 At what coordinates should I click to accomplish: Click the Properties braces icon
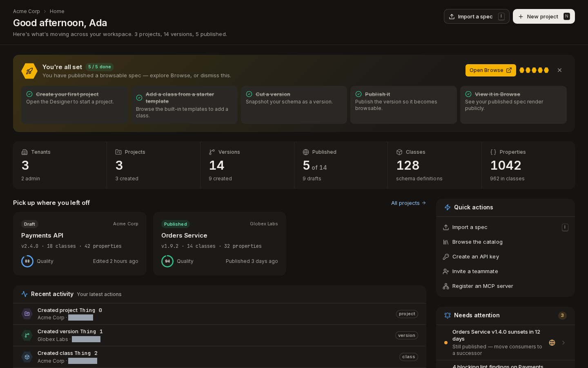tap(493, 152)
